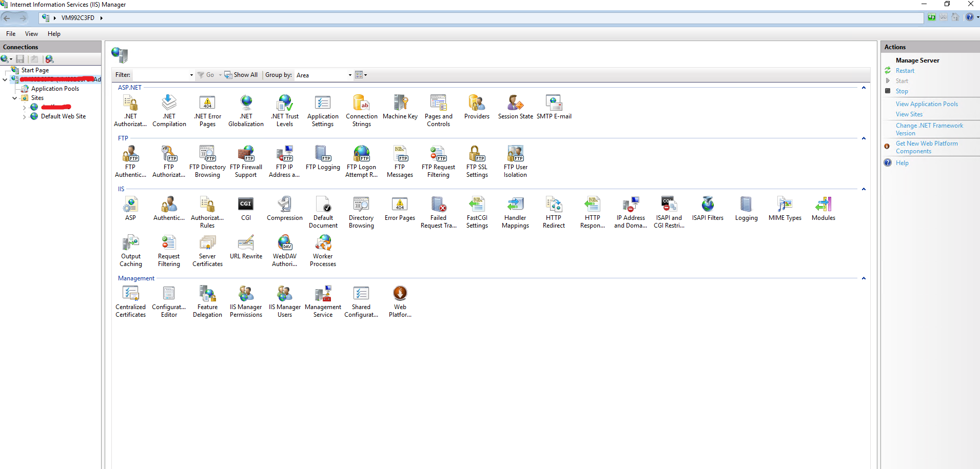Open the View menu
Viewport: 980px width, 469px height.
[31, 34]
